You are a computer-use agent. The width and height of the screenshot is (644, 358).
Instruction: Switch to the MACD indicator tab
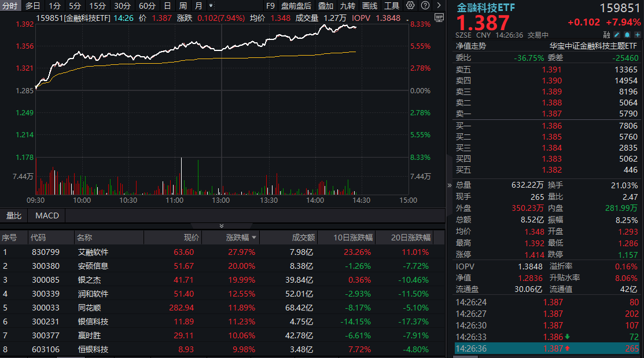click(x=47, y=215)
